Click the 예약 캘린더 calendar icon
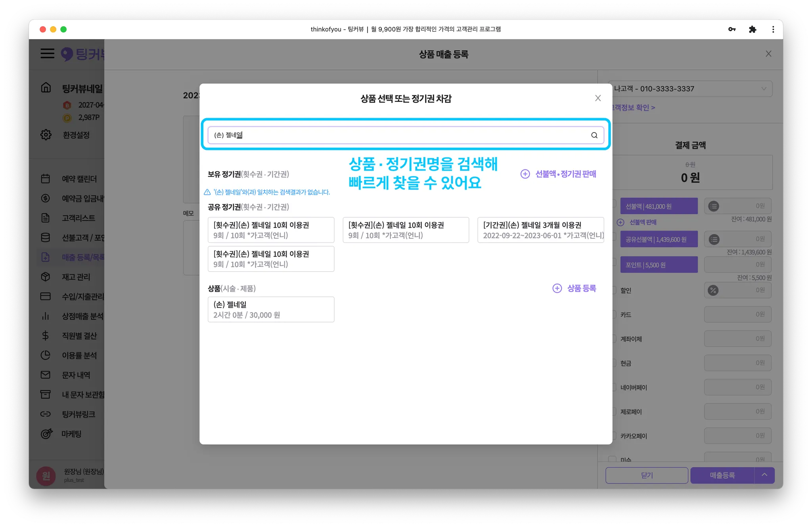This screenshot has height=527, width=812. tap(46, 179)
